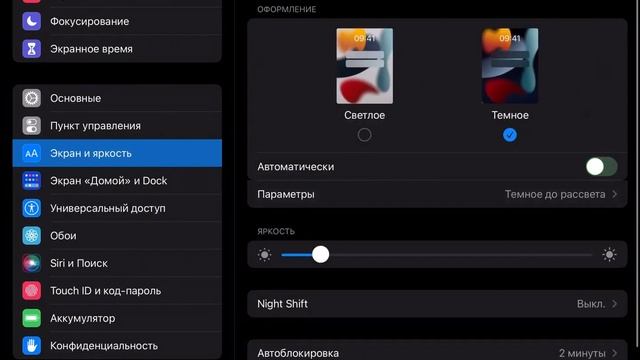Tap the Night Shift row label

[282, 304]
